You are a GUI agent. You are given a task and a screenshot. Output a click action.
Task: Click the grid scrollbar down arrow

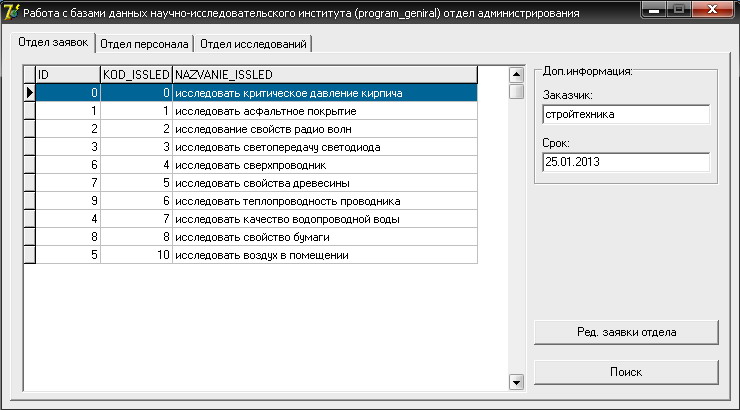tap(516, 382)
